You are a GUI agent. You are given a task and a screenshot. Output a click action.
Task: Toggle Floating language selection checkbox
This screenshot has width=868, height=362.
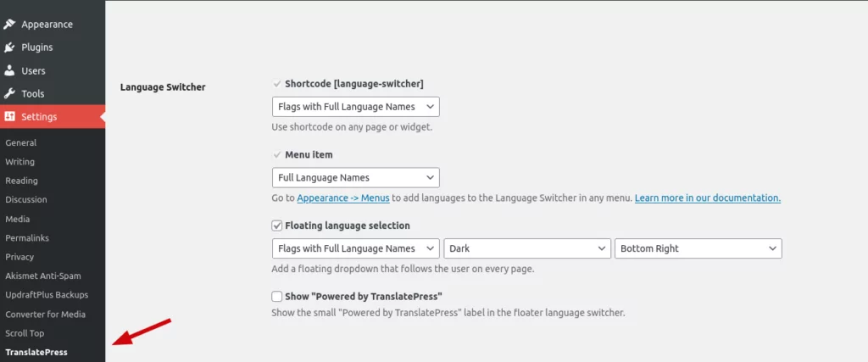[277, 226]
